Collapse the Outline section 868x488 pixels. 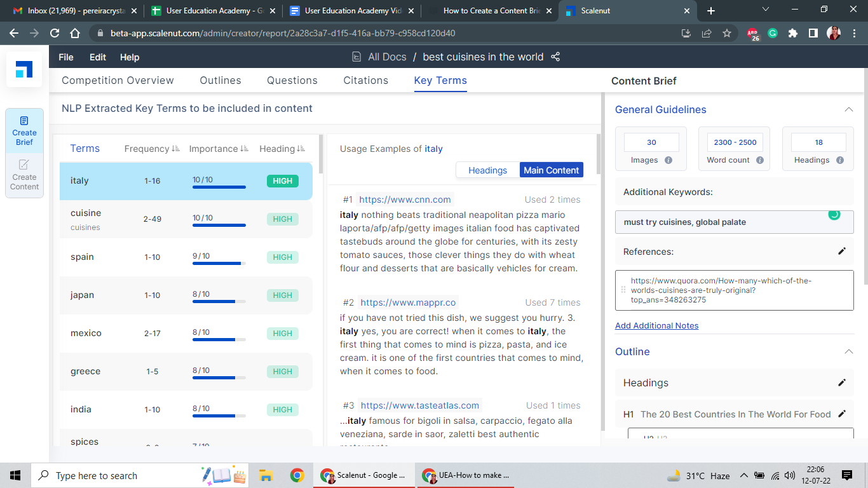click(x=848, y=351)
